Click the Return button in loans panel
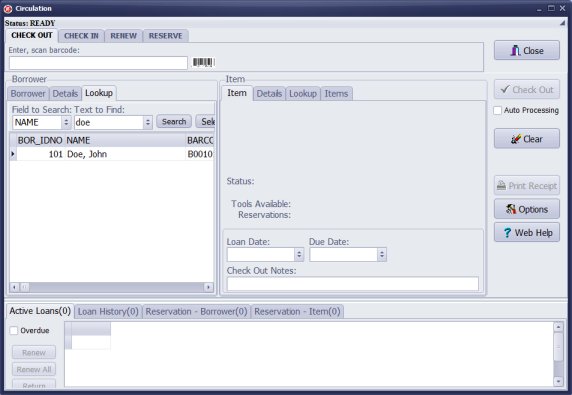 click(34, 384)
